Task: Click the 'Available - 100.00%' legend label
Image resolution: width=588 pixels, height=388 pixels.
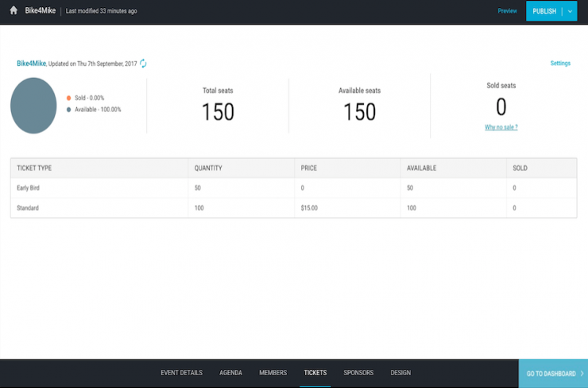Action: coord(98,110)
